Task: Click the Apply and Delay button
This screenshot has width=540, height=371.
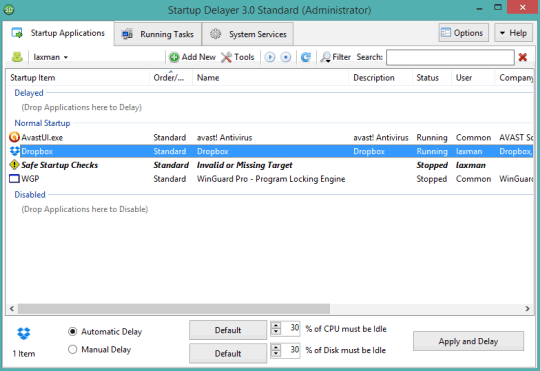Action: click(468, 341)
